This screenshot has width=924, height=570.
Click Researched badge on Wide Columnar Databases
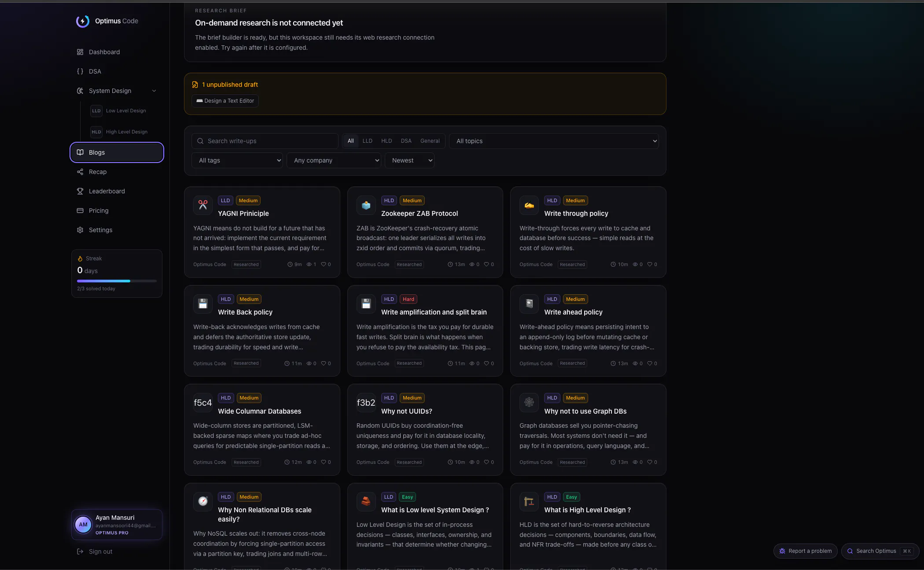point(246,462)
